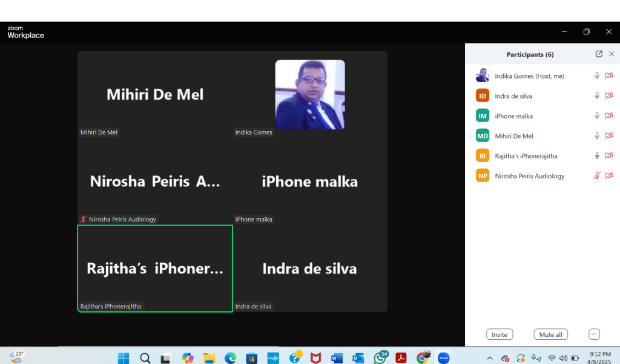This screenshot has height=364, width=620.
Task: Minimize the Zoom Workplace window
Action: click(564, 31)
